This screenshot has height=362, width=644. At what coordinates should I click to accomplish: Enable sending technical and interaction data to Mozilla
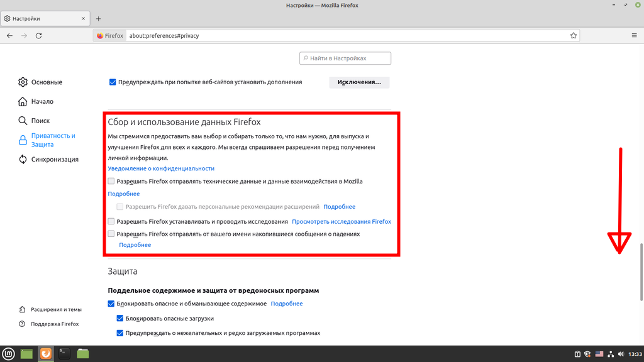pos(111,182)
